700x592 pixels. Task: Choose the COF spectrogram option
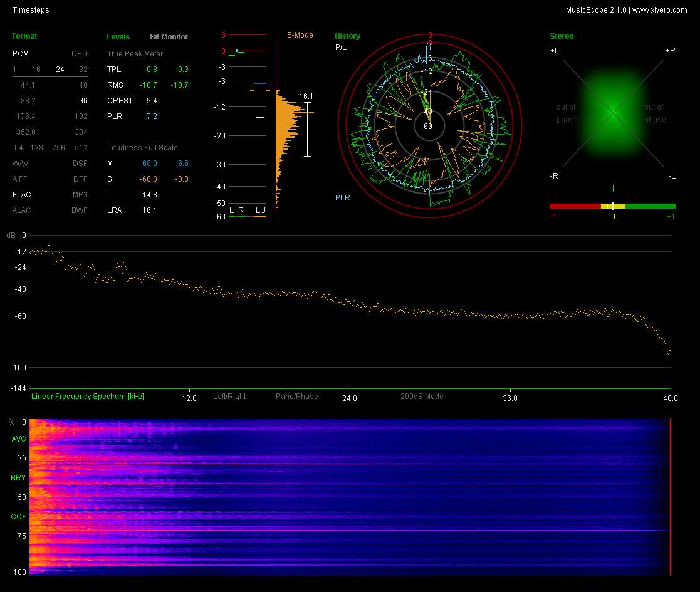click(18, 517)
